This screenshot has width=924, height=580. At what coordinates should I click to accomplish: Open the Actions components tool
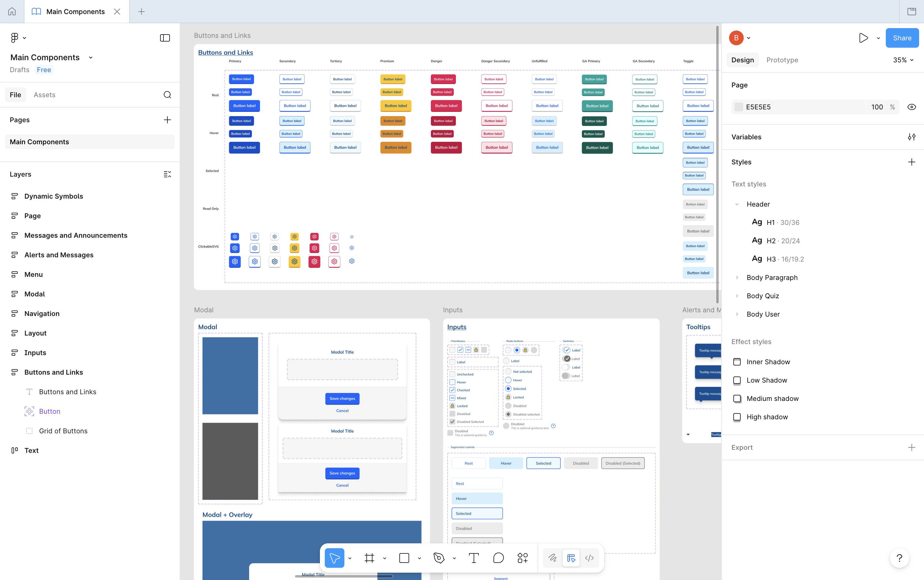point(522,558)
